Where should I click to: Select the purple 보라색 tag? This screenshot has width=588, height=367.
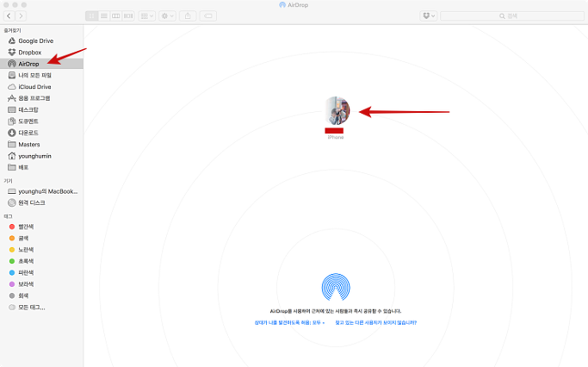(41, 284)
